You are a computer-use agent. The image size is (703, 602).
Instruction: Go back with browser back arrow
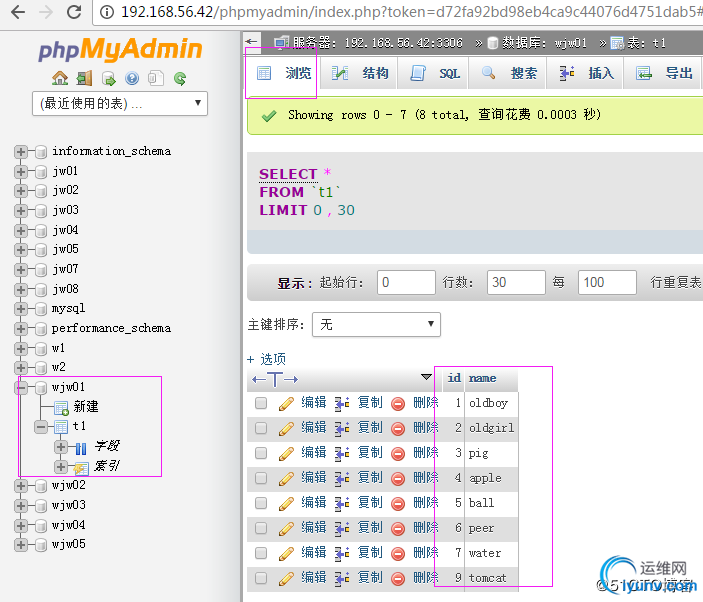(17, 12)
